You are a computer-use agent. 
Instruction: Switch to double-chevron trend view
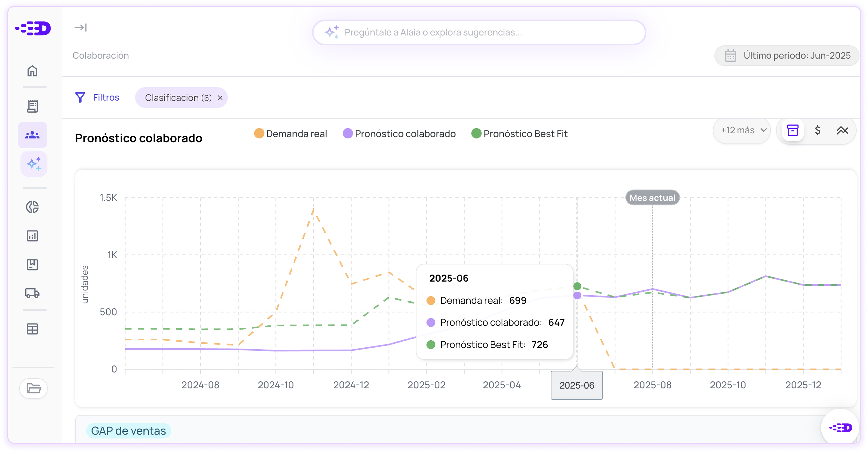click(842, 130)
